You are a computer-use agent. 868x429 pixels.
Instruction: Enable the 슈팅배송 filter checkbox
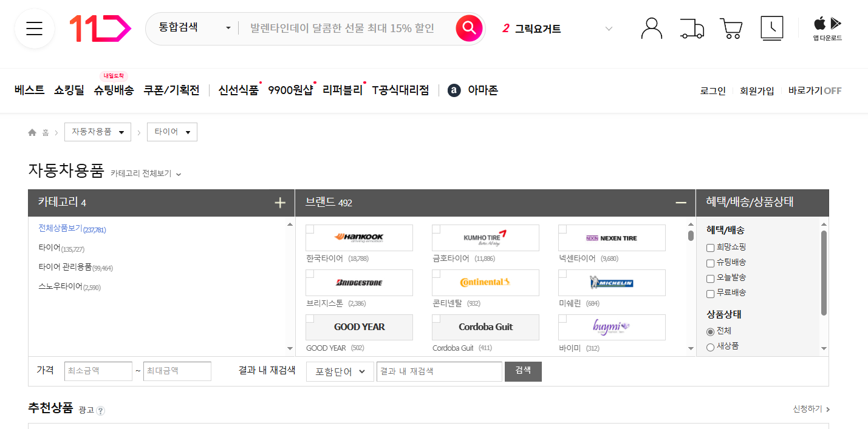click(710, 263)
